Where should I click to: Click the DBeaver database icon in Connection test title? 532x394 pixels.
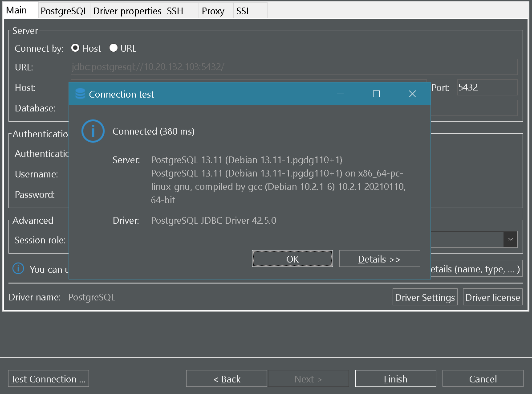pyautogui.click(x=80, y=94)
